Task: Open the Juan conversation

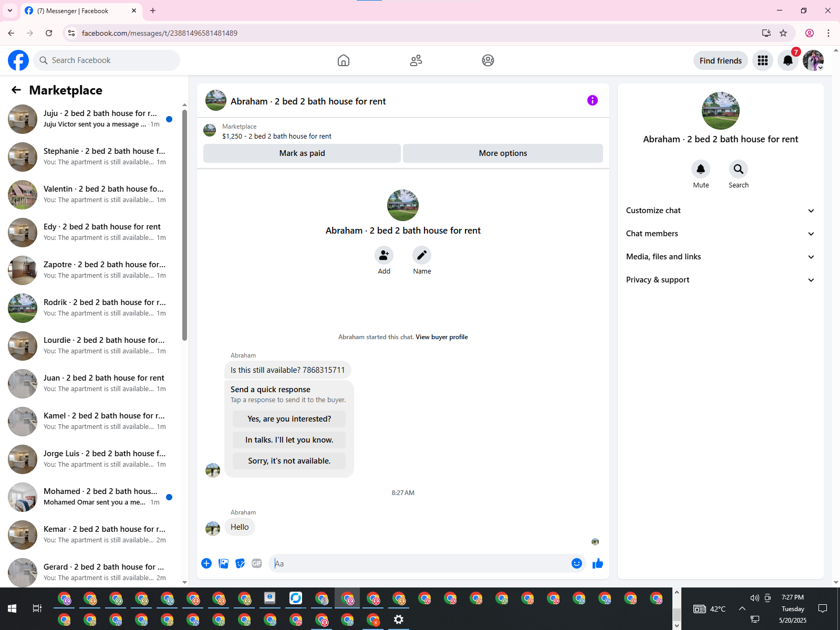Action: (x=90, y=384)
